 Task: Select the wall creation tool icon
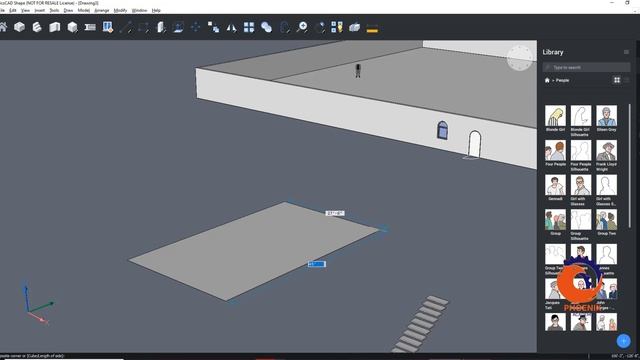[x=55, y=27]
